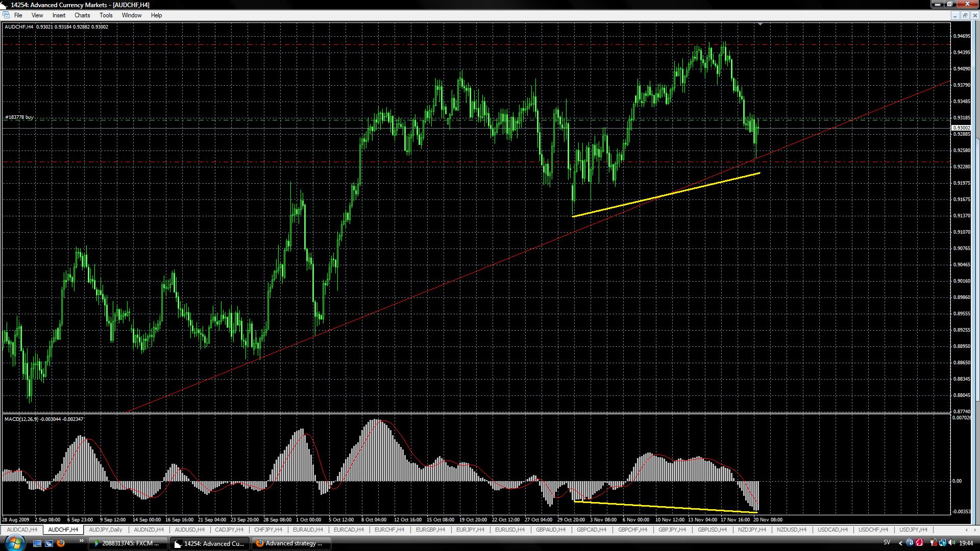
Task: Click the volume speaker tray icon
Action: coord(951,543)
